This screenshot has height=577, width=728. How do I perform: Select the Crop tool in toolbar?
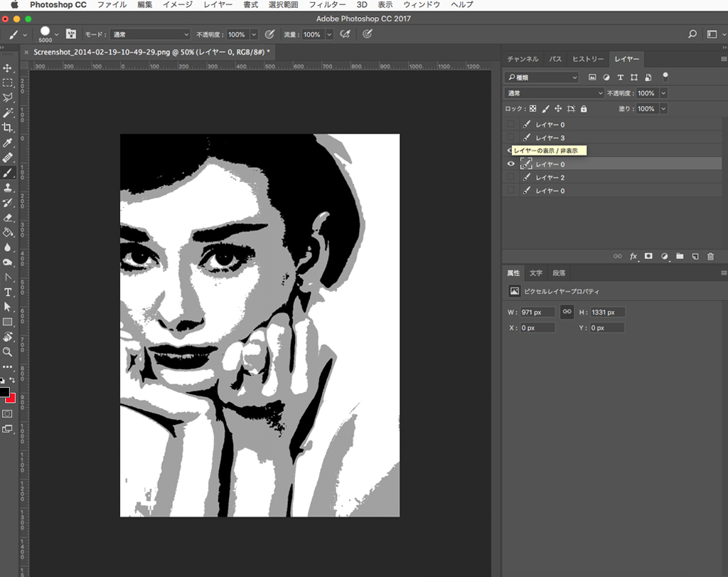click(8, 127)
